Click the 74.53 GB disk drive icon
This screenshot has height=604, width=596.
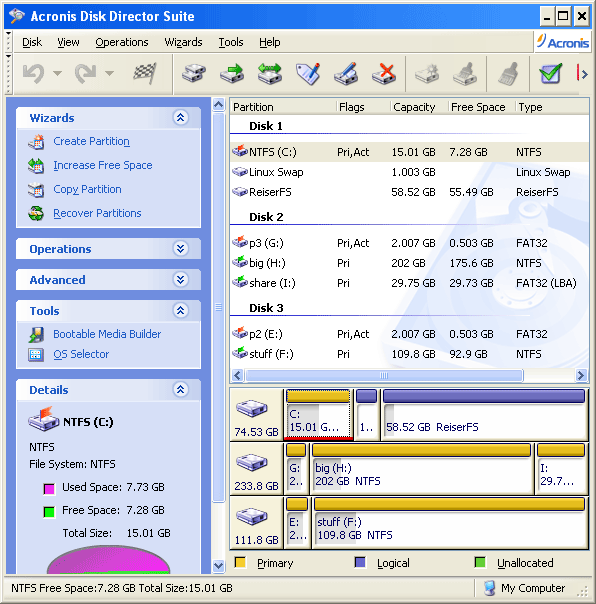[252, 409]
